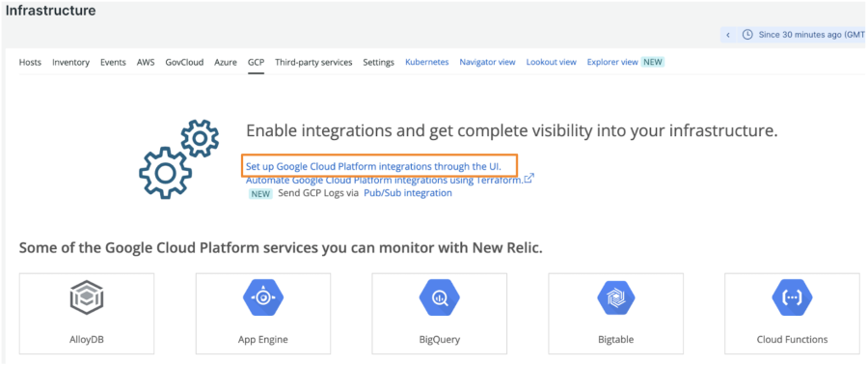Go back with the time picker chevron
This screenshot has width=868, height=366.
(x=728, y=35)
